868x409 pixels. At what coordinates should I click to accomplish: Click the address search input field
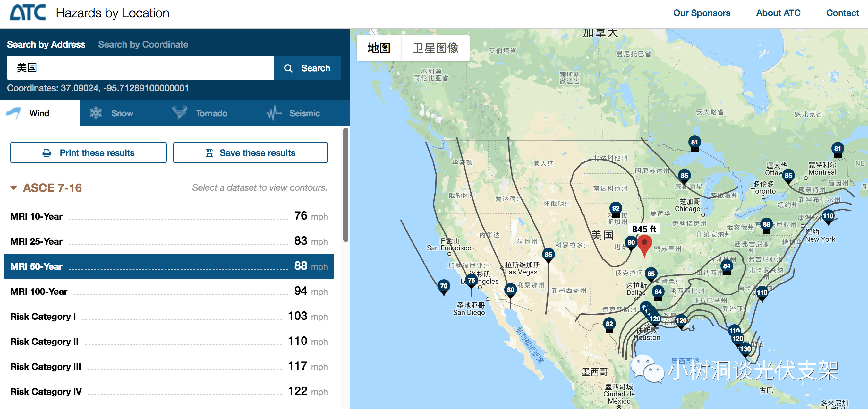tap(140, 68)
